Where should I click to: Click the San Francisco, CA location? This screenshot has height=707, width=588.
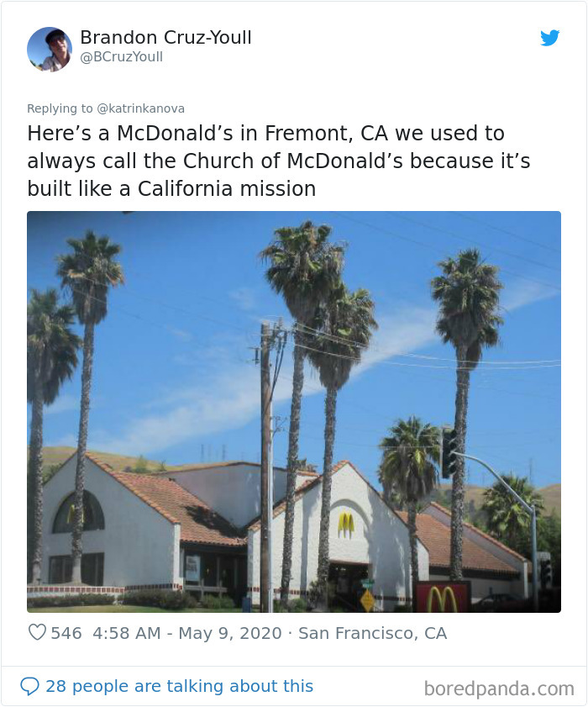[x=374, y=635]
